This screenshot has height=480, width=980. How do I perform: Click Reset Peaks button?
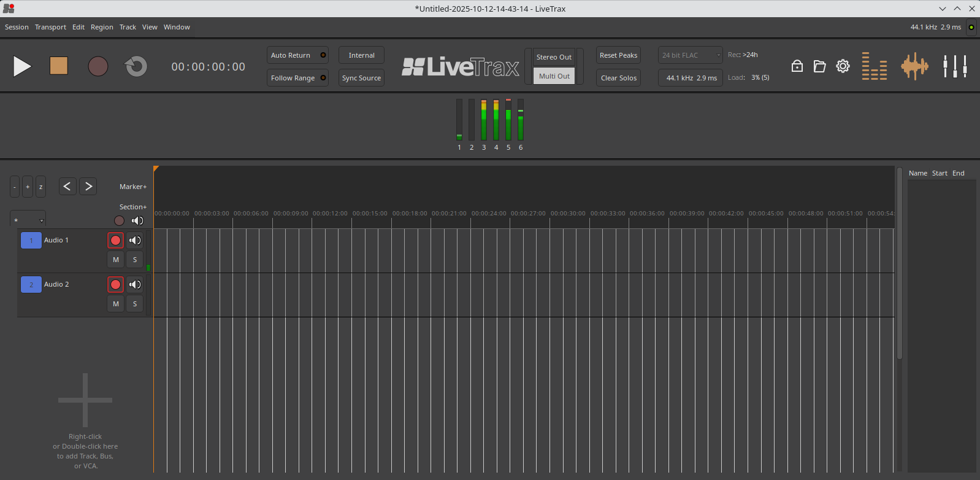pyautogui.click(x=618, y=55)
